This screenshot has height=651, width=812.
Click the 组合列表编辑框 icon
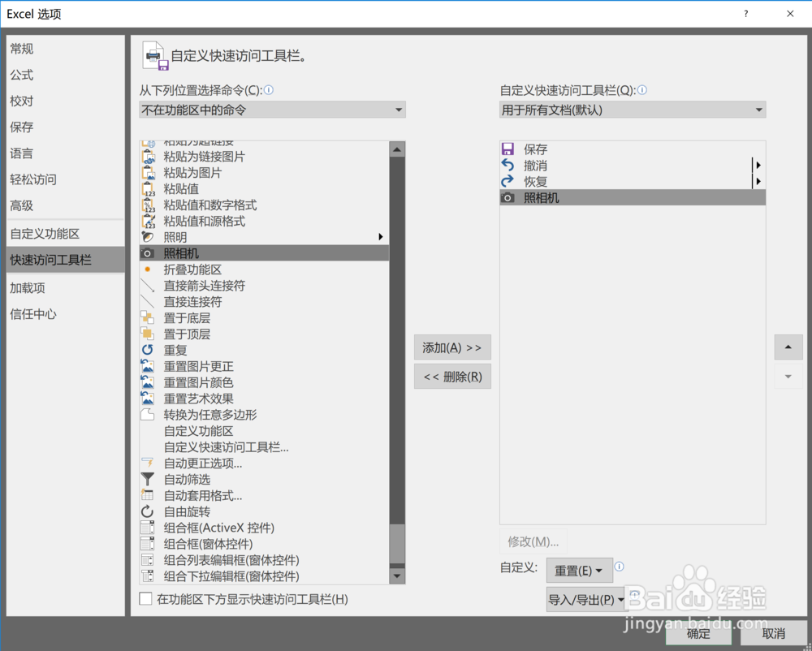(x=148, y=560)
